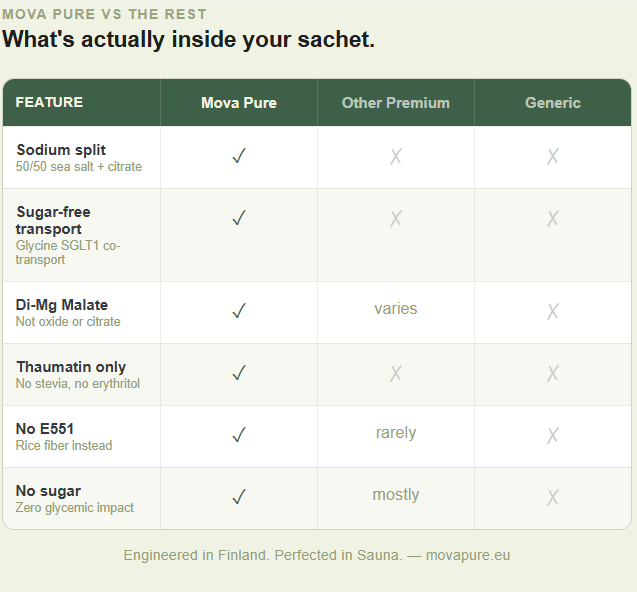Click the 'varies' cell for Di-Mg Malate
The width and height of the screenshot is (637, 592).
(396, 309)
